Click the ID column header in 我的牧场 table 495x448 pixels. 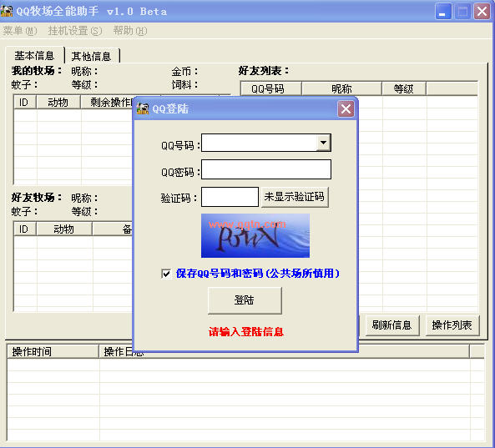tap(25, 103)
